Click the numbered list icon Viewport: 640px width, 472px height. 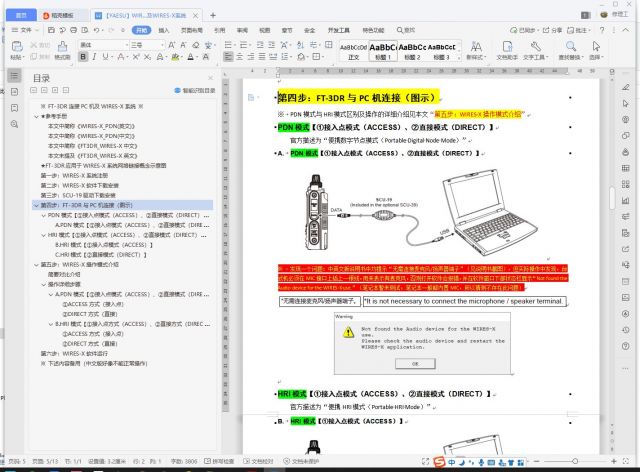pyautogui.click(x=244, y=45)
